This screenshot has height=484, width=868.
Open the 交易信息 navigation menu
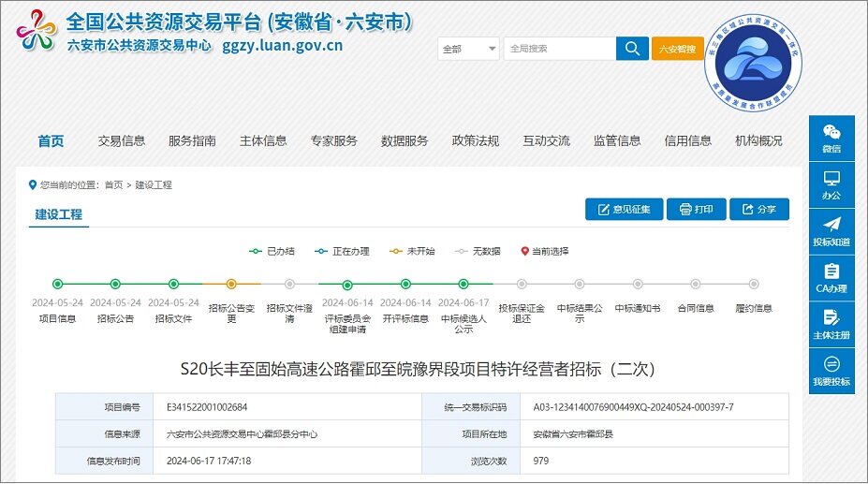[x=122, y=141]
